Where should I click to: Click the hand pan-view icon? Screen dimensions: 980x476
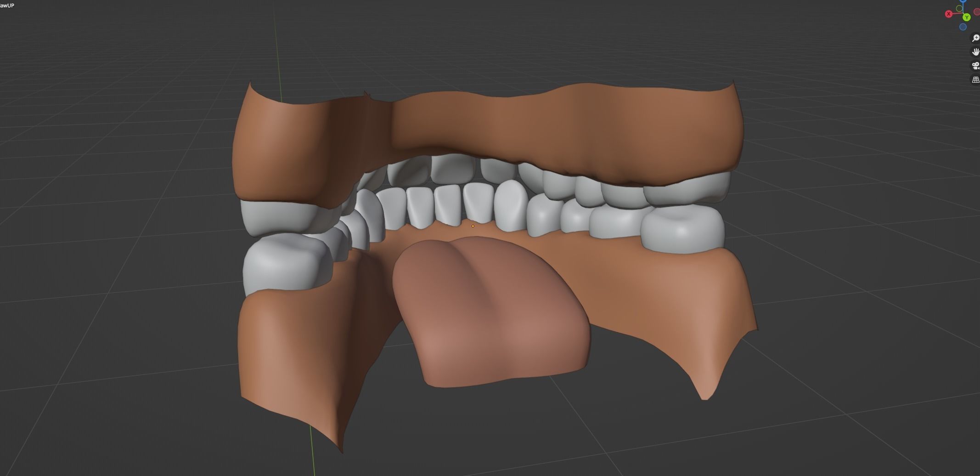click(x=975, y=52)
